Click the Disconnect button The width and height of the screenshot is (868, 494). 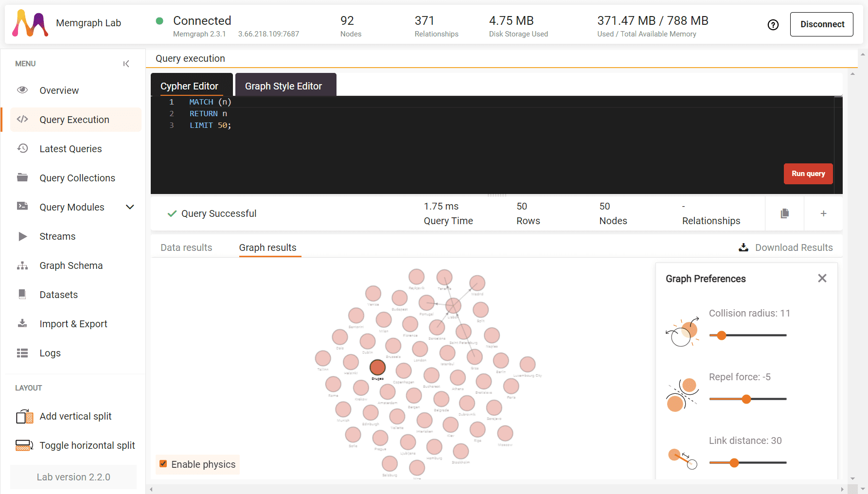point(821,24)
